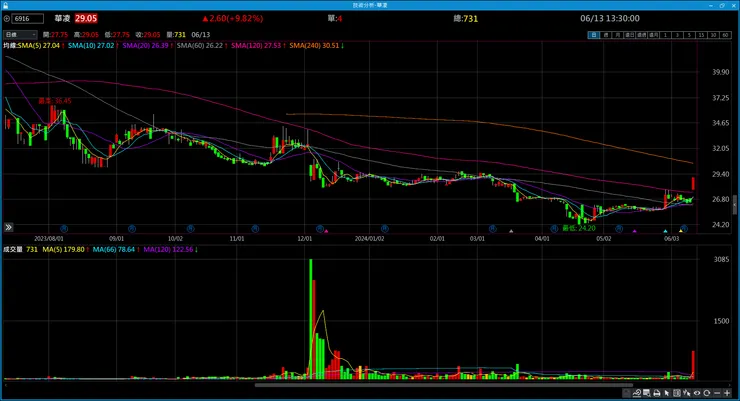Click the horizontal chart scrollbar thumb
Viewport: 740px width, 401px height.
coord(444,385)
